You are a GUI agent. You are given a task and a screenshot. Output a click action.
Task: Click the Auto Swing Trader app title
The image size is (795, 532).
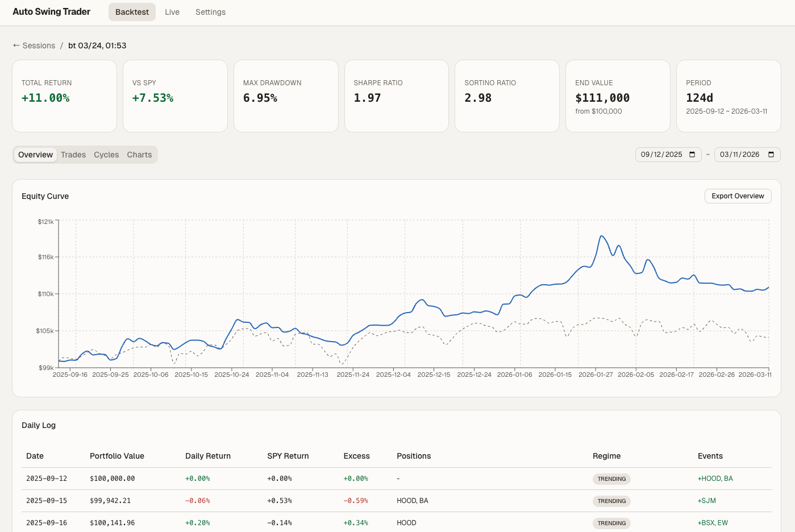coord(51,11)
